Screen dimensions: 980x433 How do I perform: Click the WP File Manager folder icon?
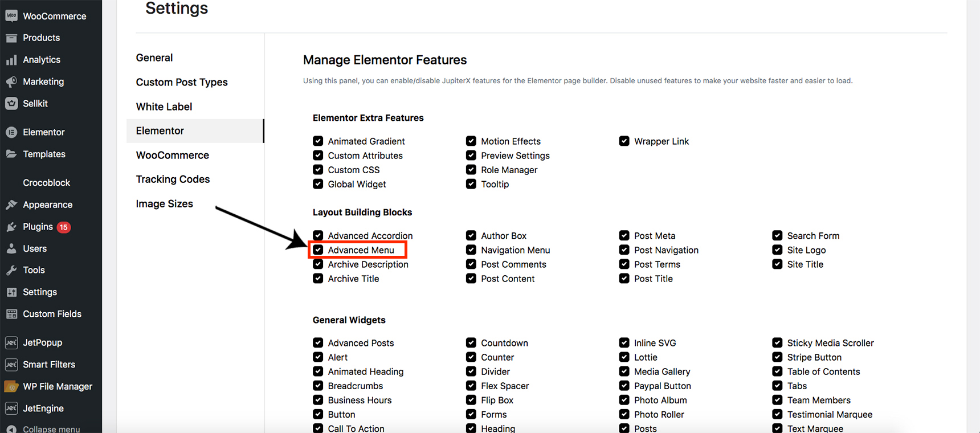pos(11,386)
